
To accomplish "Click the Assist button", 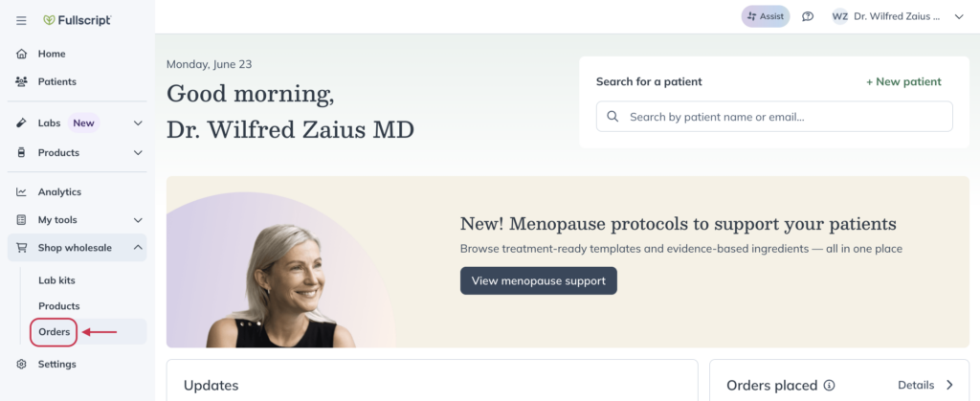I will click(766, 17).
